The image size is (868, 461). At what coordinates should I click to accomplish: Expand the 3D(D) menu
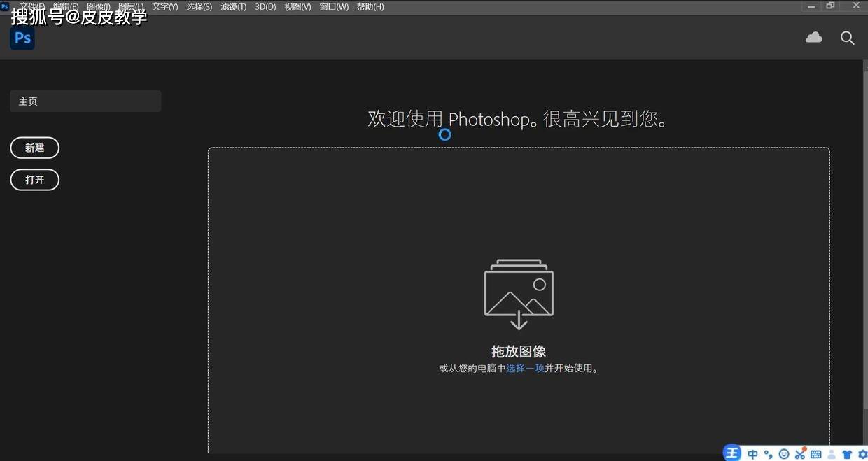tap(265, 7)
